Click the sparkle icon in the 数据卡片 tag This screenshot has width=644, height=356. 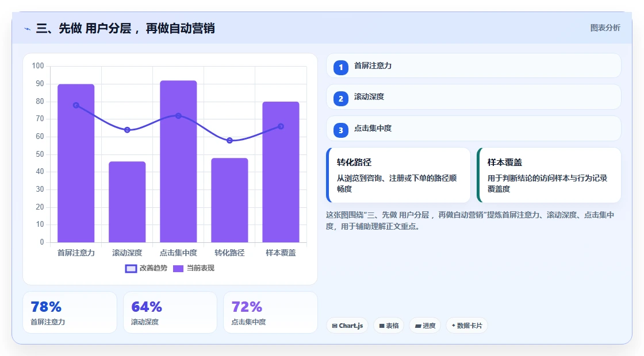coord(454,326)
